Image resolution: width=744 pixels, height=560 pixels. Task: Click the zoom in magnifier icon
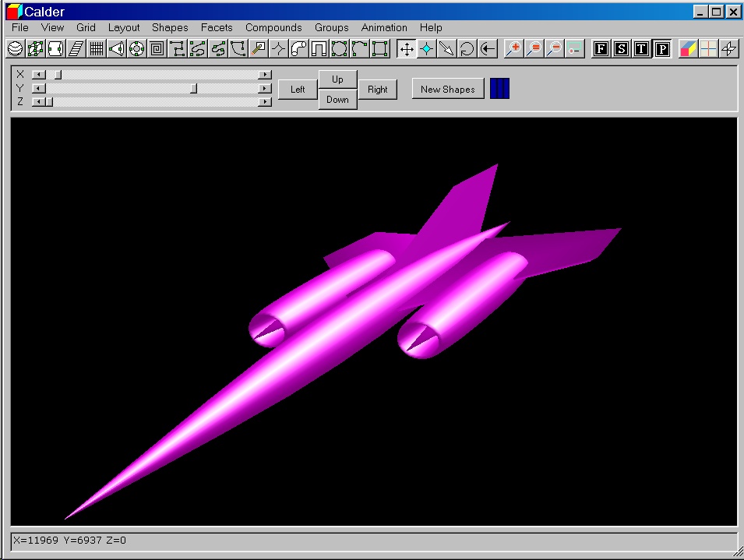[x=513, y=49]
